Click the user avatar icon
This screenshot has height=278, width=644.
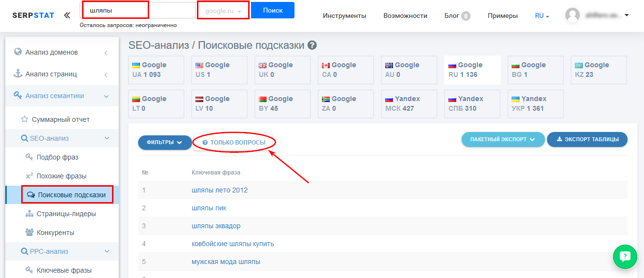click(x=573, y=15)
